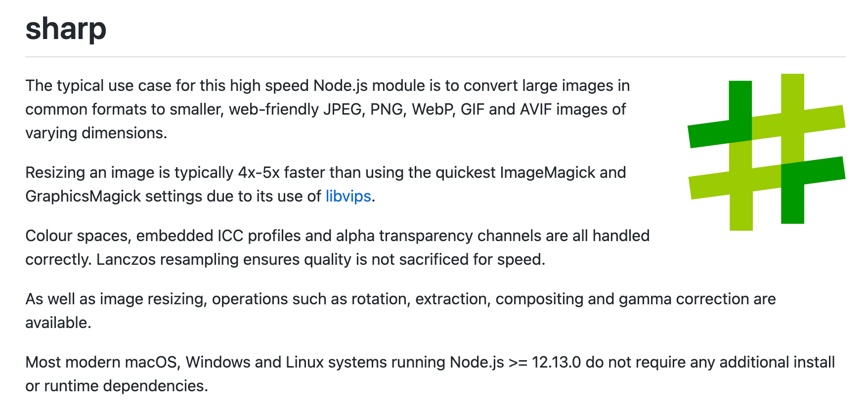Click the word "available." on its own line

[58, 323]
